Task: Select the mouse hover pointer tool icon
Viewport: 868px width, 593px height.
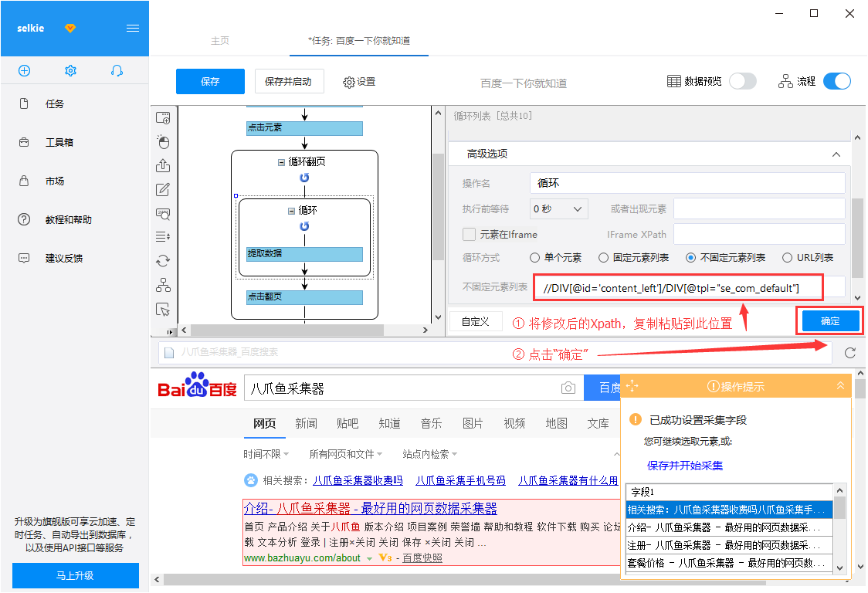Action: pyautogui.click(x=163, y=309)
